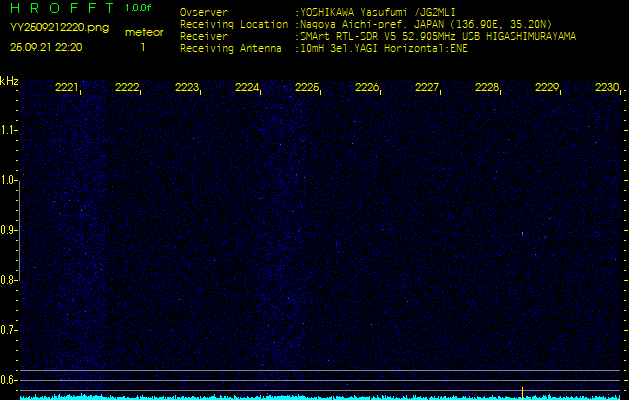Click time marker 2221
The width and height of the screenshot is (629, 400).
pos(67,87)
